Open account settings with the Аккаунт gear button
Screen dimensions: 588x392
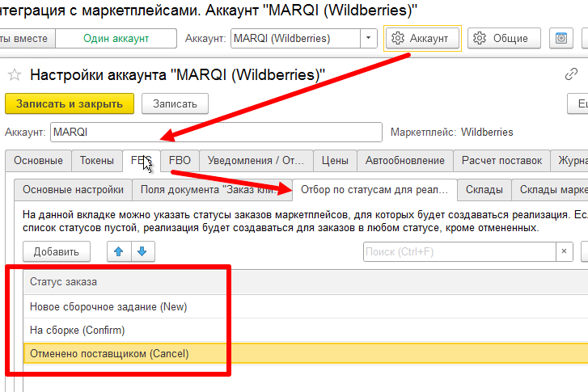coord(423,38)
